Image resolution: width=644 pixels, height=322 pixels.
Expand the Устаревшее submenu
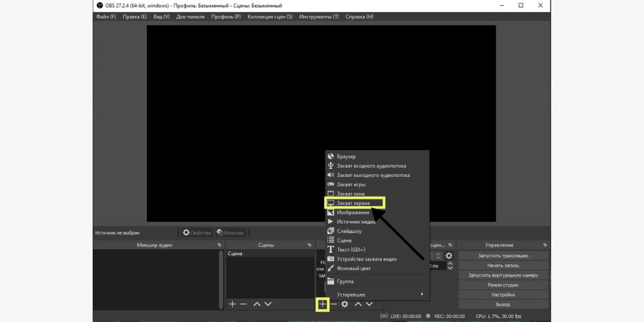[x=377, y=294]
